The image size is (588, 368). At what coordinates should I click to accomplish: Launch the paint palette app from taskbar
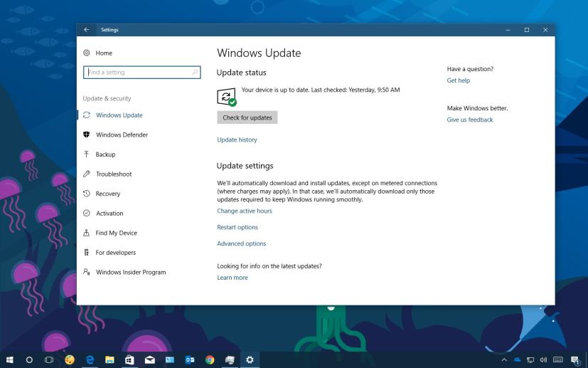click(x=70, y=359)
